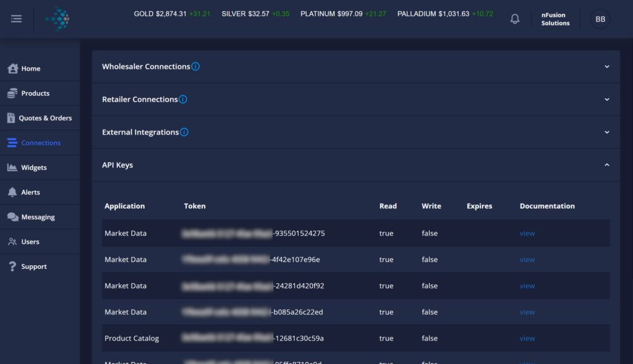Open Users label in sidebar
Viewport: 633px width, 364px height.
pyautogui.click(x=30, y=242)
